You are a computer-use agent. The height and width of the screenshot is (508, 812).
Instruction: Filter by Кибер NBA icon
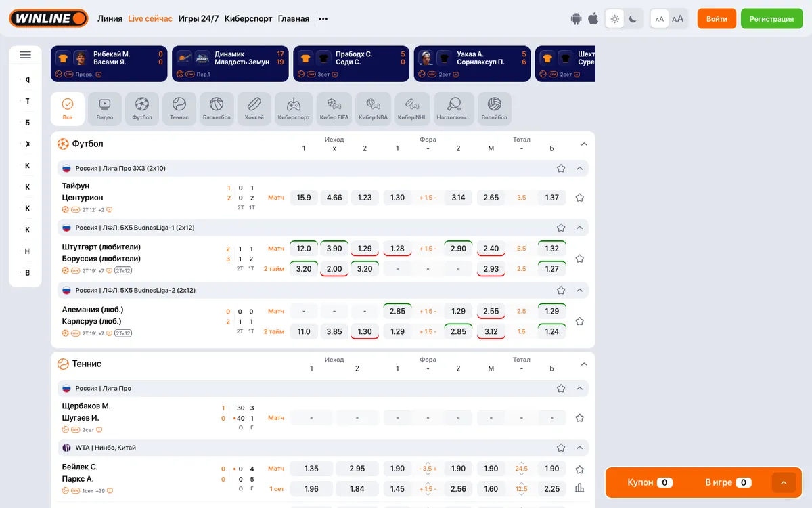coord(374,109)
